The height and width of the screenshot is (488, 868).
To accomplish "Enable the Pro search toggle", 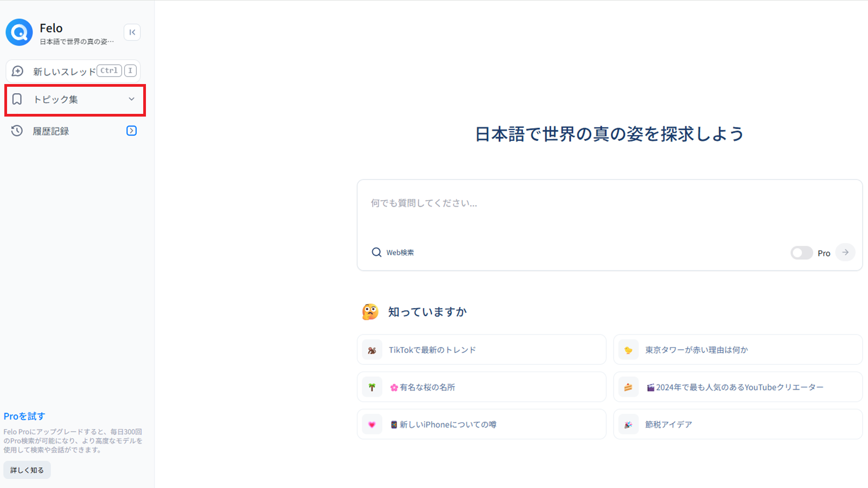I will click(801, 253).
